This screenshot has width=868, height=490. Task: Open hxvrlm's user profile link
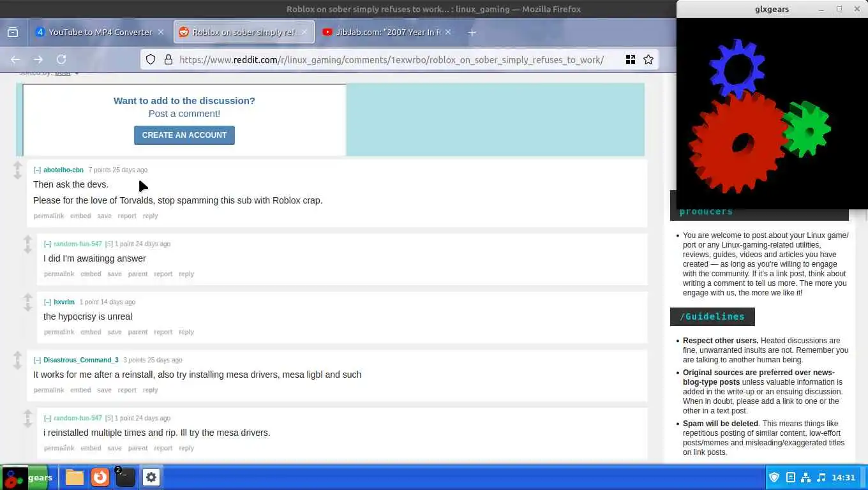(64, 302)
